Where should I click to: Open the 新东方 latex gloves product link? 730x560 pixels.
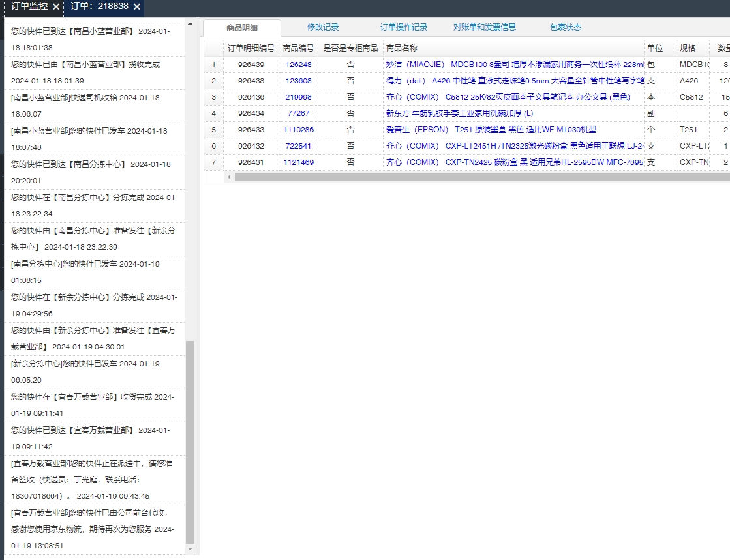coord(459,113)
